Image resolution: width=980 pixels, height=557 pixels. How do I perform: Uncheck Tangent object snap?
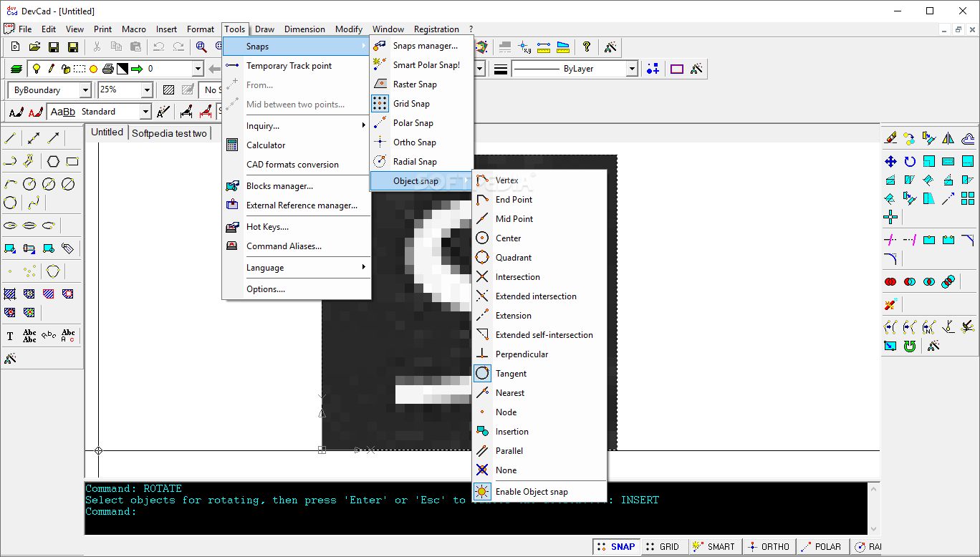click(x=539, y=374)
